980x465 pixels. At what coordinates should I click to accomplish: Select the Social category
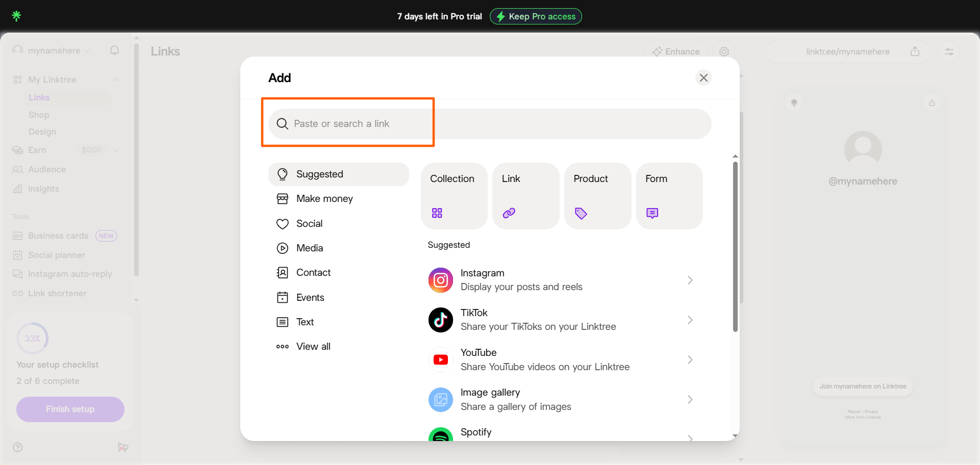[x=339, y=224]
